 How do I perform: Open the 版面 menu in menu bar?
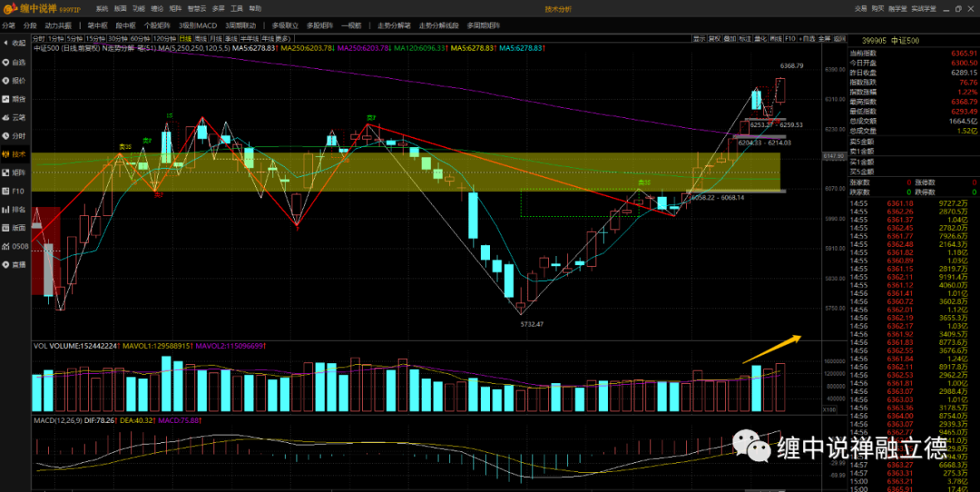click(120, 9)
